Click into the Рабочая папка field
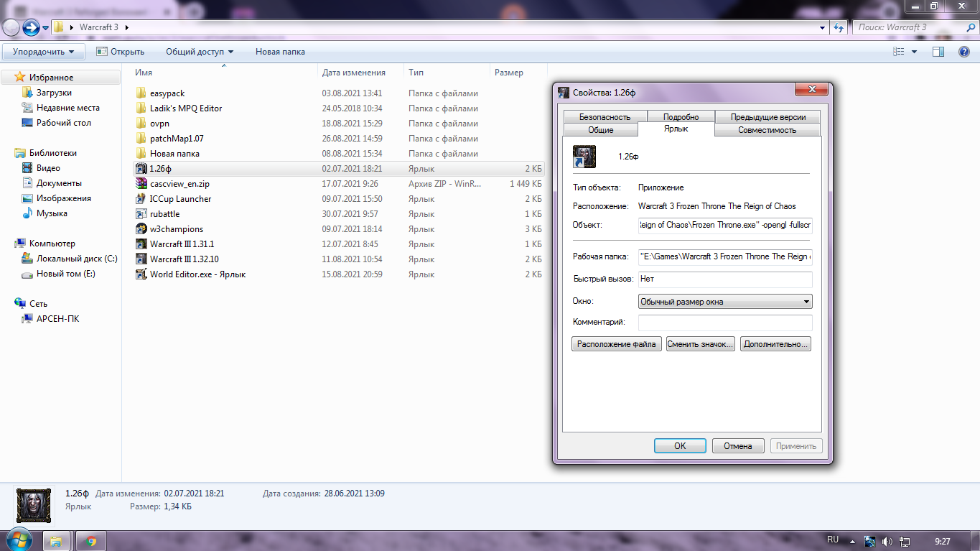This screenshot has width=980, height=551. tap(725, 256)
